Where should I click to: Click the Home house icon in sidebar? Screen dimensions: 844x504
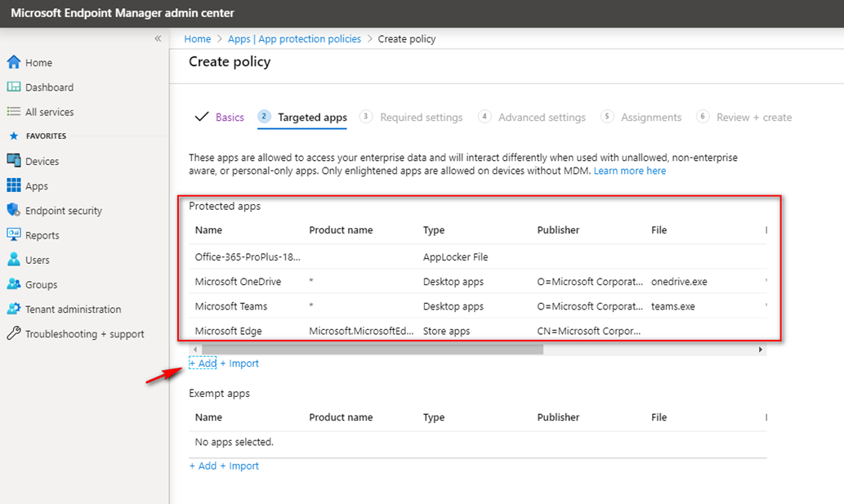(13, 62)
